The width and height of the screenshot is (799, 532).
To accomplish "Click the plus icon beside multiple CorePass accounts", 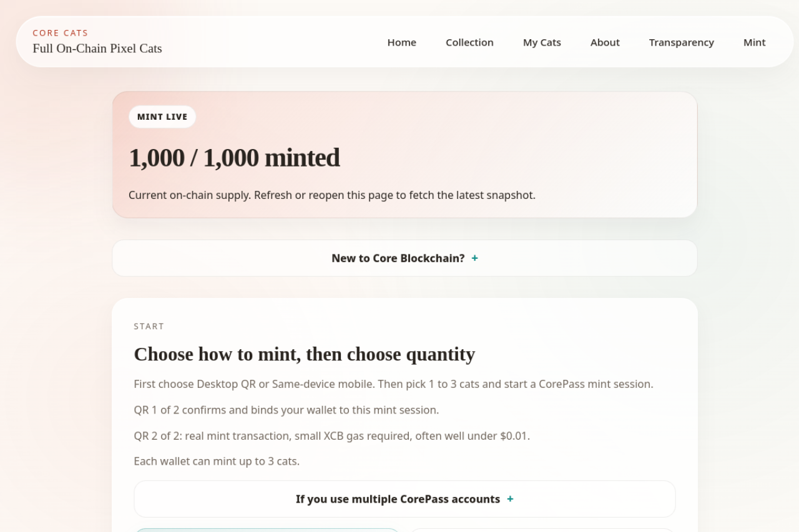I will click(510, 499).
